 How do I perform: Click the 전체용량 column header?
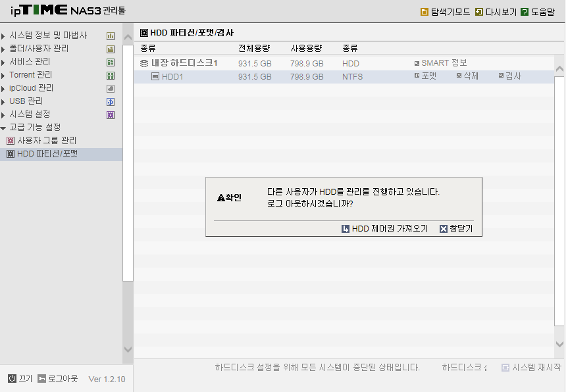click(254, 48)
